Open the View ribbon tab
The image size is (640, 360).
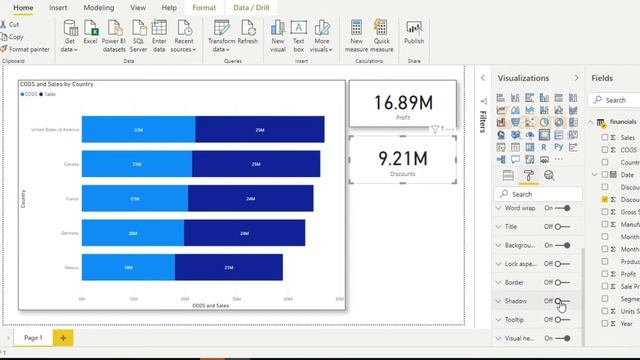coord(138,7)
